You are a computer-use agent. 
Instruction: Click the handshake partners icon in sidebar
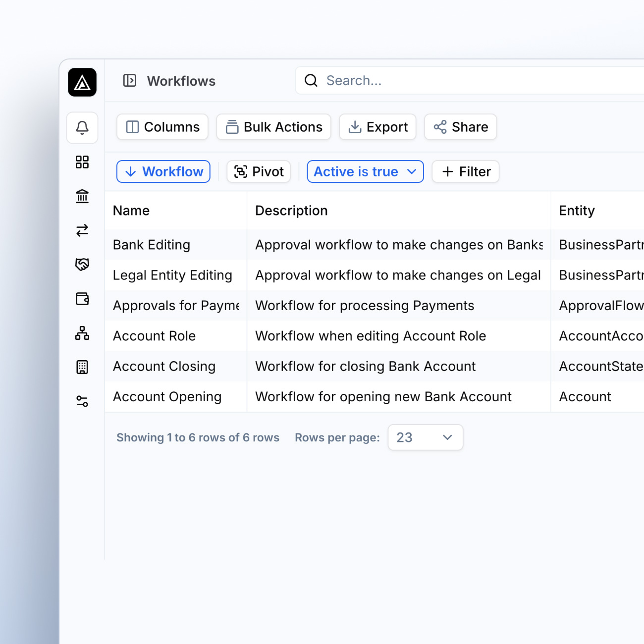82,265
